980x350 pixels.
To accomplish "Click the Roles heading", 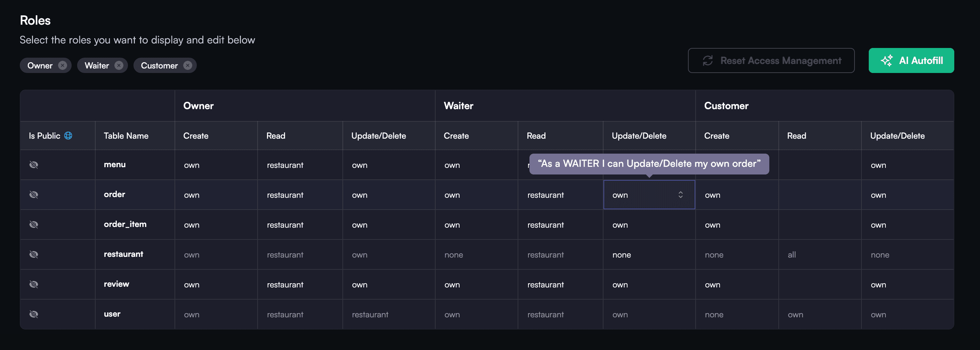I will pyautogui.click(x=35, y=20).
